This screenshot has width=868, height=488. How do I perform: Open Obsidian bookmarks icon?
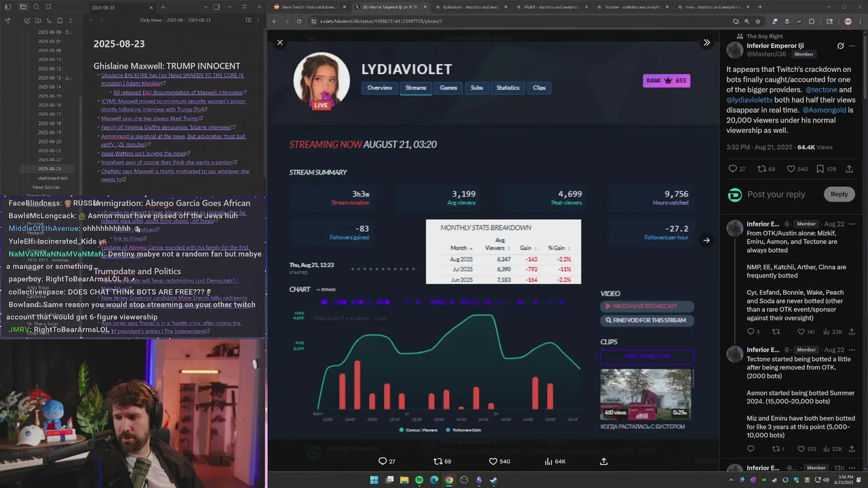coord(48,7)
